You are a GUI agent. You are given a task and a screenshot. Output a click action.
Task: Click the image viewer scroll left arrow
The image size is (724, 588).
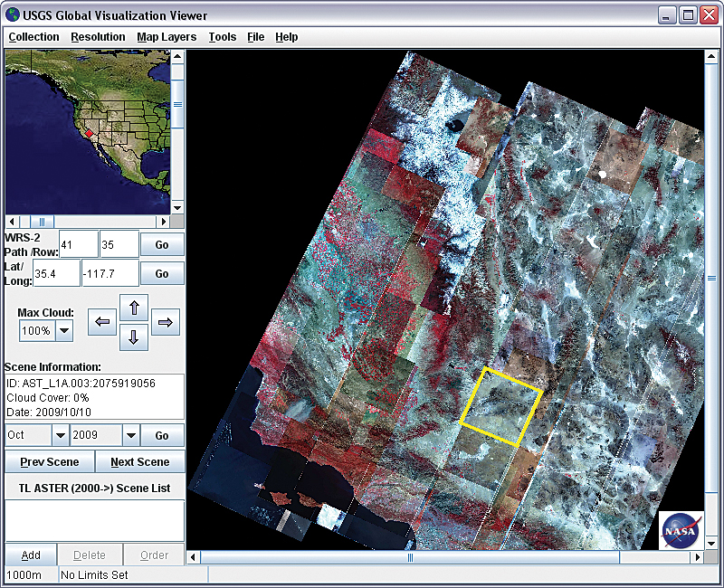[x=193, y=557]
